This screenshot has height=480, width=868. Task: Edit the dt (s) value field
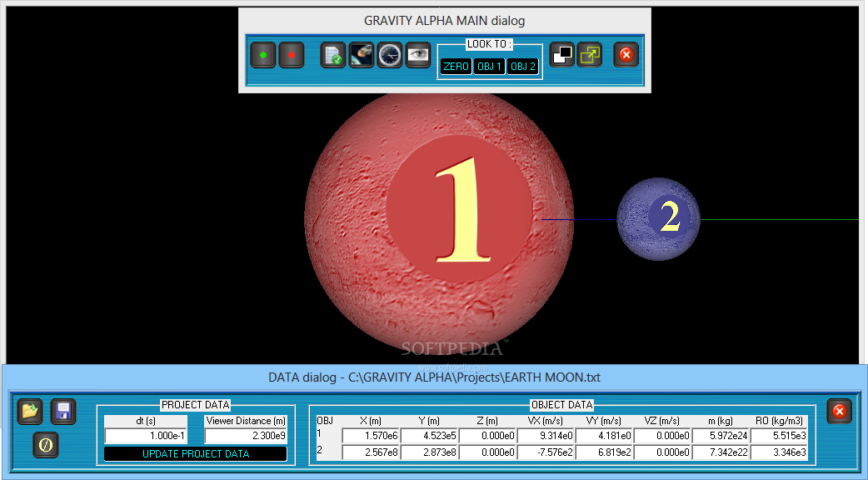[x=146, y=436]
